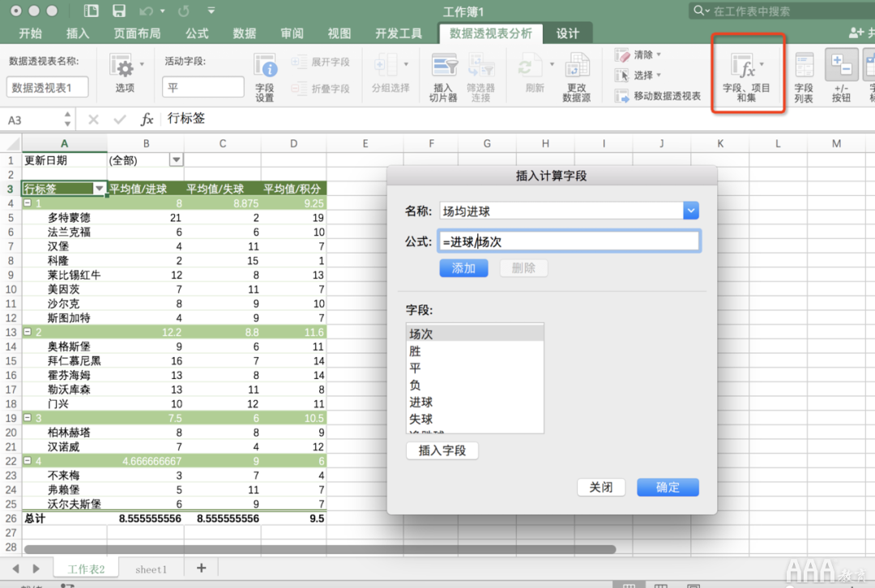Open dropdown arrow next to 选项
Screen dimensions: 875x588
click(x=142, y=64)
